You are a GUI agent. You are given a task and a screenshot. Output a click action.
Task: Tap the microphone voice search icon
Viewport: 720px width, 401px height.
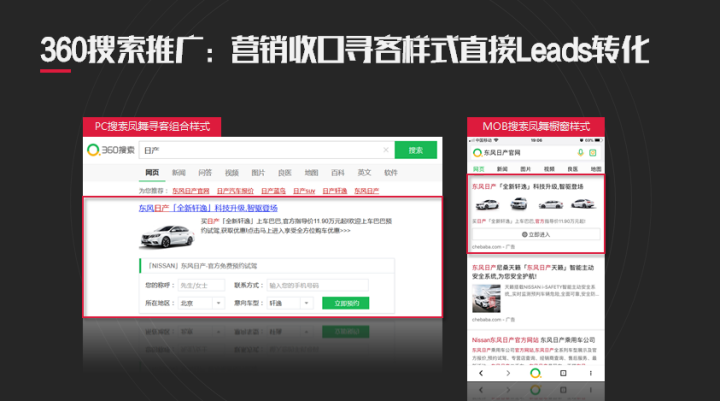(580, 152)
